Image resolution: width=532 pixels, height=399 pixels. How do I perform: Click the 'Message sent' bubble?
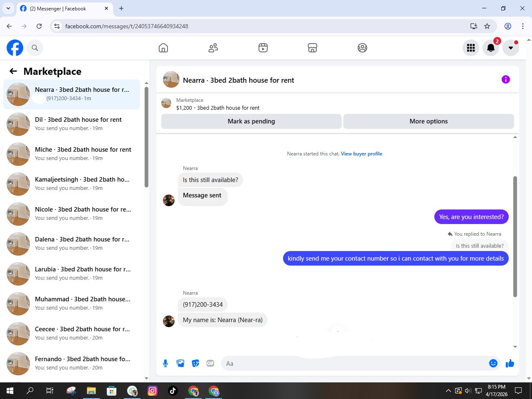[x=202, y=196]
